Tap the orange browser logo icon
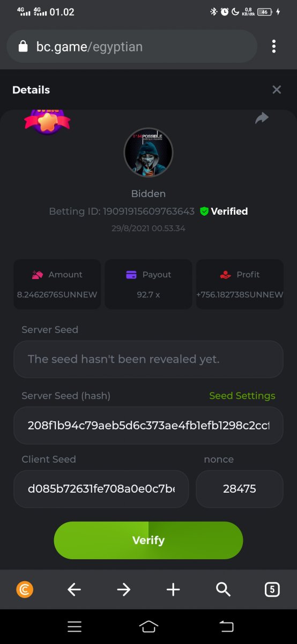Screen dimensions: 297x644 point(25,590)
